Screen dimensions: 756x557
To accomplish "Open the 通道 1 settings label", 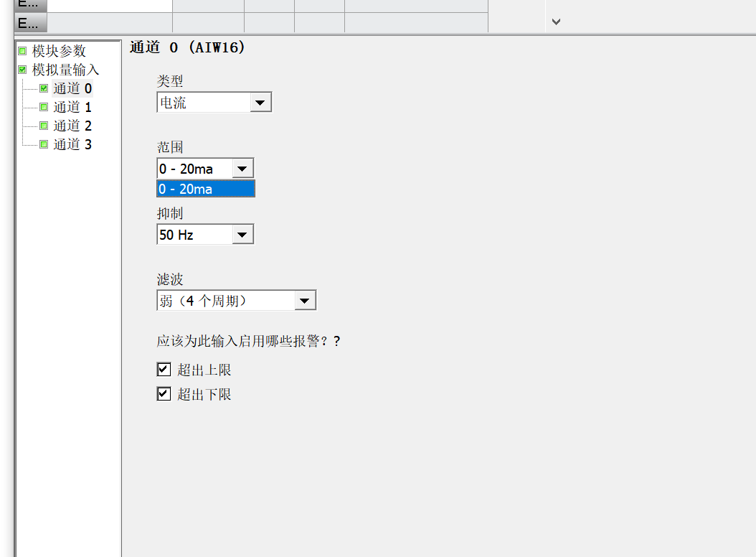I will point(72,107).
